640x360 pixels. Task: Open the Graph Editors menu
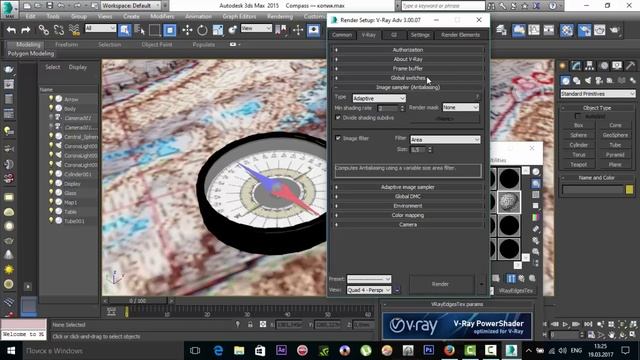tap(239, 16)
